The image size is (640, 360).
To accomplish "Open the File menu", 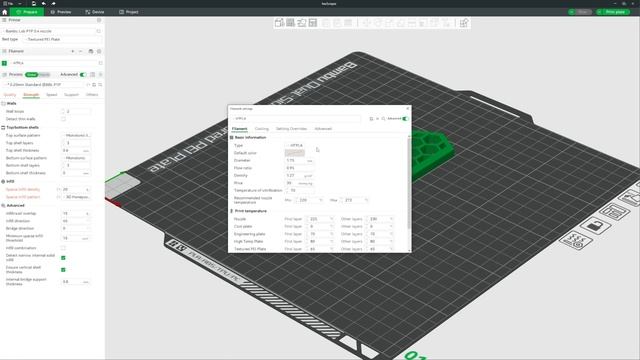I will pyautogui.click(x=9, y=4).
